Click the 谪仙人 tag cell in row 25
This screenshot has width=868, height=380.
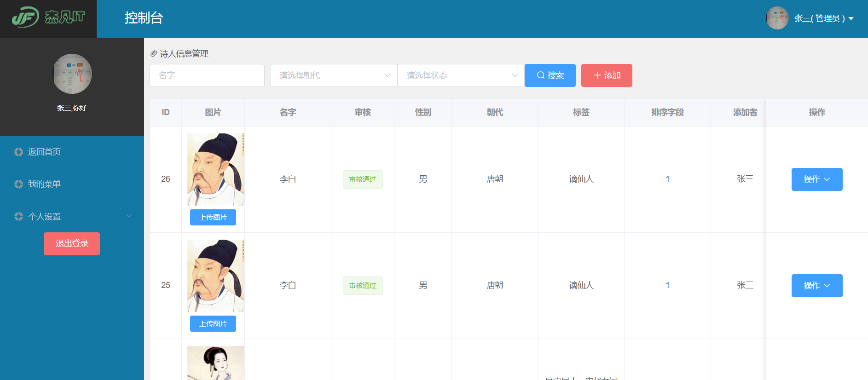tap(581, 285)
